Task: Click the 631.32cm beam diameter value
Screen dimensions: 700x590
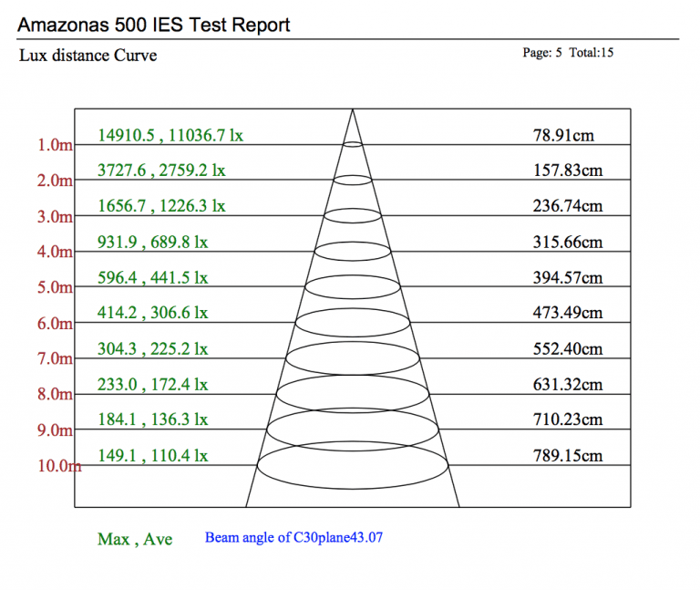Action: click(x=567, y=384)
